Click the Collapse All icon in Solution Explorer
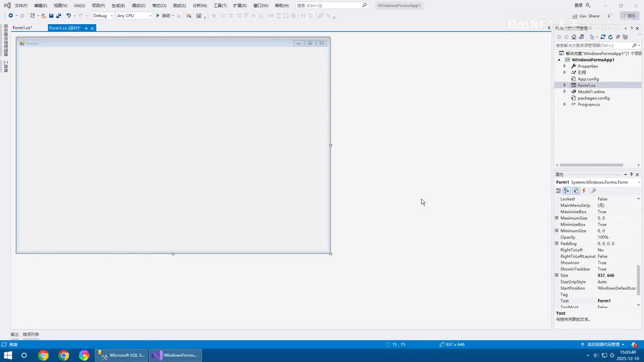The image size is (644, 362). [x=618, y=37]
